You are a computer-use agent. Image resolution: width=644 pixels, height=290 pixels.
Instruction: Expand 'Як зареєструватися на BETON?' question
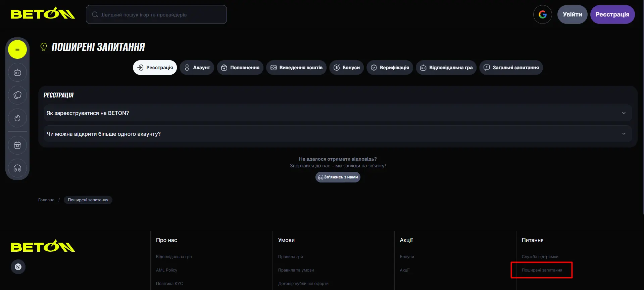click(338, 113)
